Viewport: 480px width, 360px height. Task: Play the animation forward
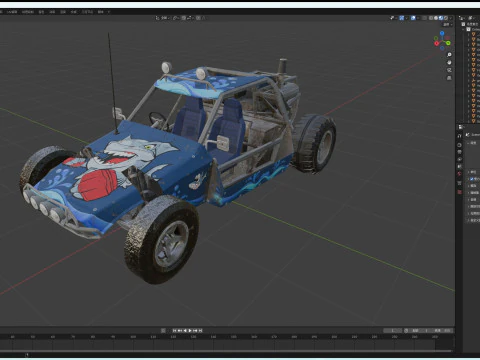click(x=190, y=330)
